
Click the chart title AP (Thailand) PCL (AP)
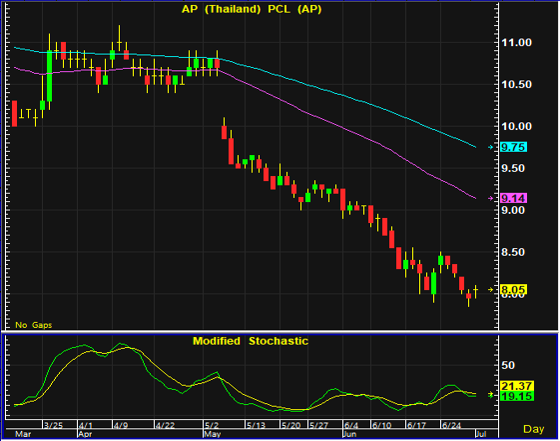(x=251, y=9)
